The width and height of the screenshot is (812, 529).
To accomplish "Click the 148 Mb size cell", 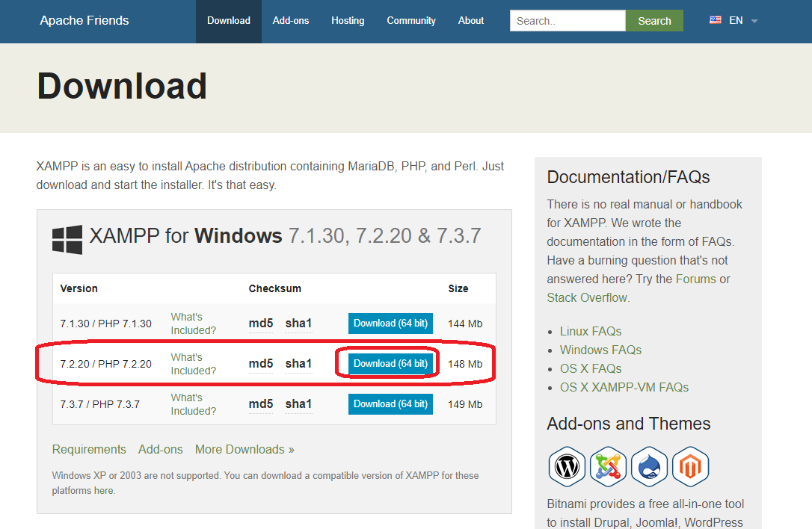I will click(x=465, y=364).
